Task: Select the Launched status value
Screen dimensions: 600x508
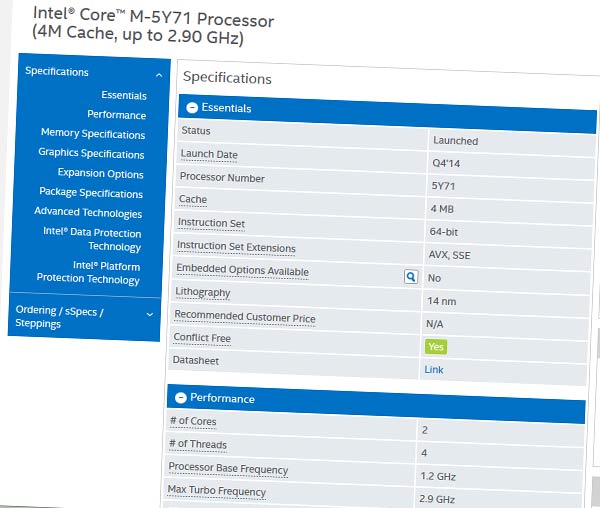Action: pos(456,141)
